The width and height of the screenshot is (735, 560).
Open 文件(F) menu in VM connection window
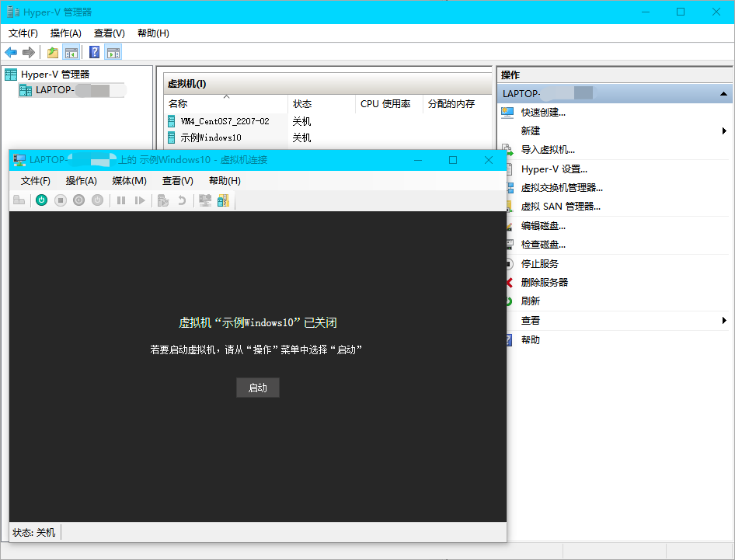tap(35, 181)
